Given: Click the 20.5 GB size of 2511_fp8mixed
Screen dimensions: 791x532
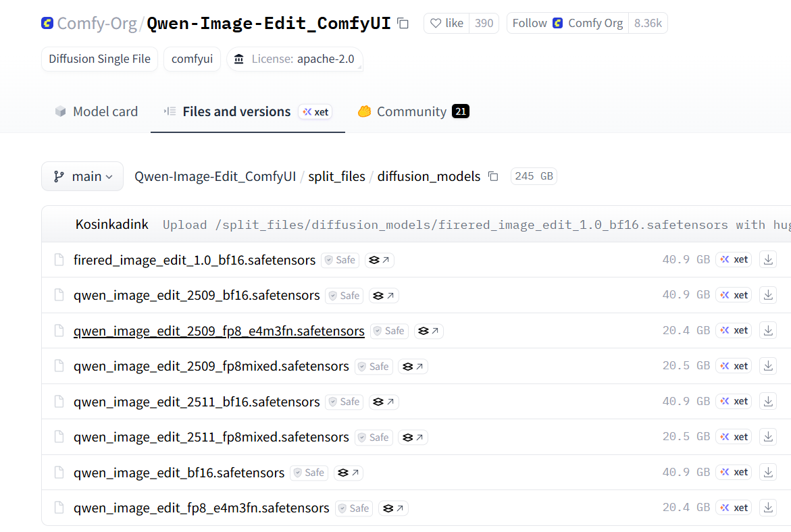Looking at the screenshot, I should 686,437.
